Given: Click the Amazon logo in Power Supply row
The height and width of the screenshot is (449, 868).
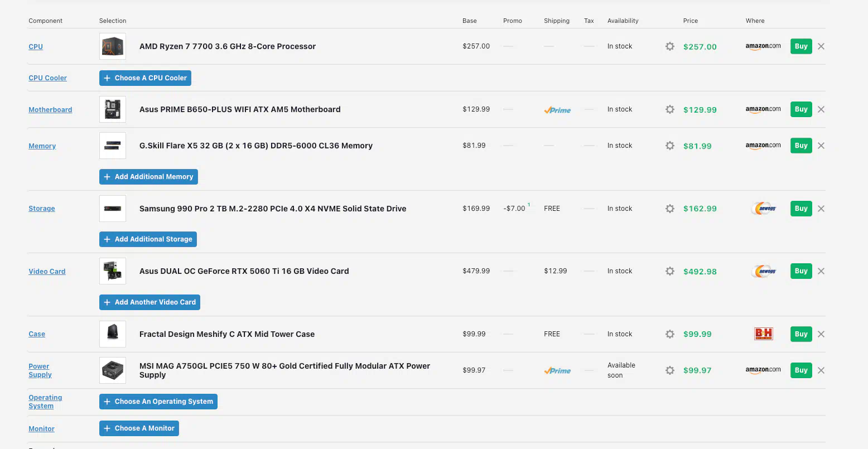Looking at the screenshot, I should (763, 370).
